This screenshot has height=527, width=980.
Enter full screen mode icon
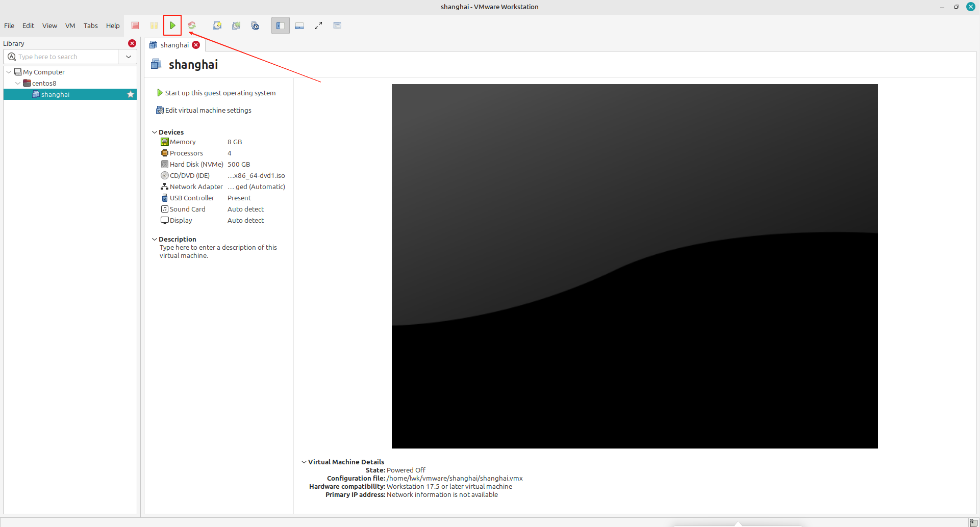tap(318, 25)
